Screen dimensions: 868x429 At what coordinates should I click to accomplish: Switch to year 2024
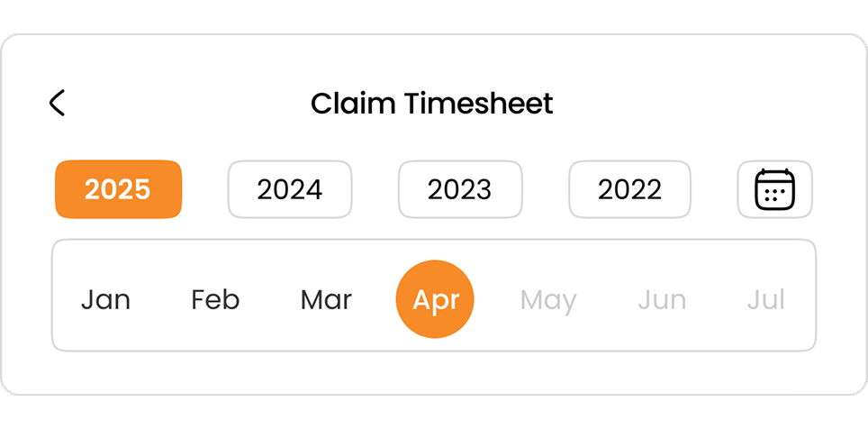[x=290, y=189]
